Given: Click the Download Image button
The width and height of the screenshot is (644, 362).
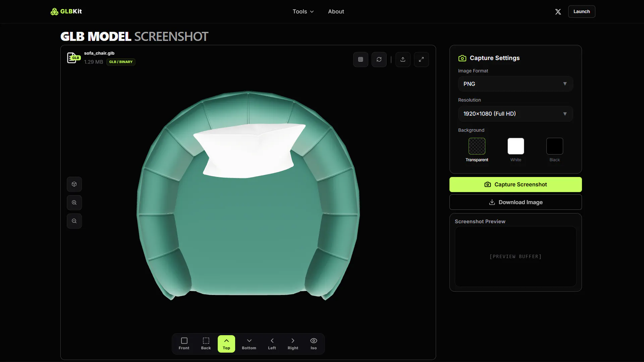Looking at the screenshot, I should pyautogui.click(x=516, y=202).
